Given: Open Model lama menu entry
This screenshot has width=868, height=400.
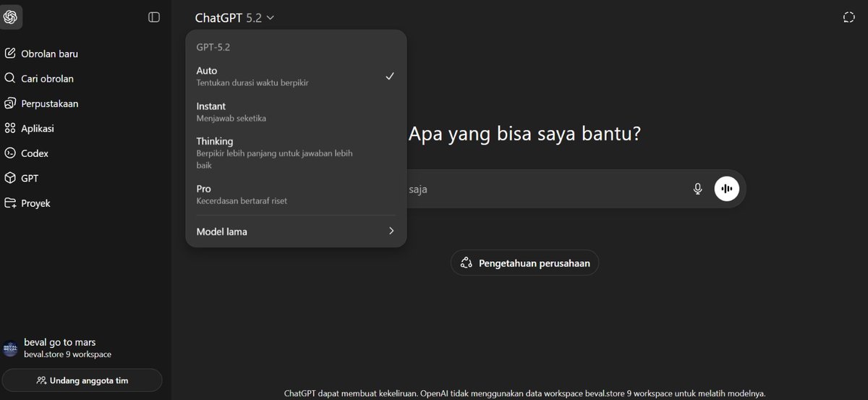Looking at the screenshot, I should (x=296, y=231).
